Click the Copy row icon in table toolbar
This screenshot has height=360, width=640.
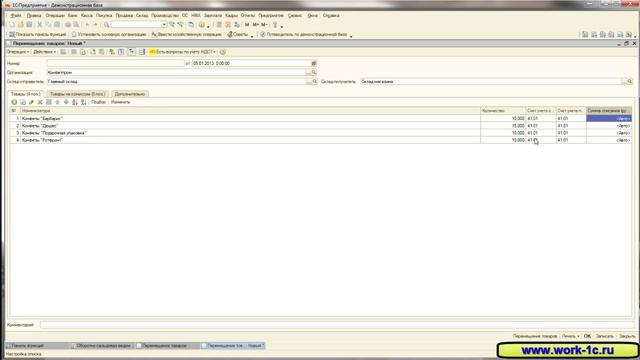pos(23,102)
